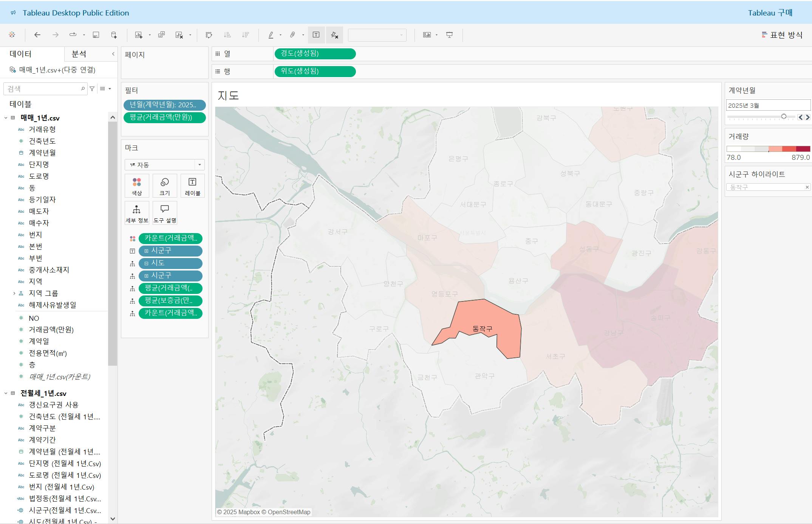Screen dimensions: 812x524
Task: Toggle the Fix axes pin button
Action: coord(334,35)
